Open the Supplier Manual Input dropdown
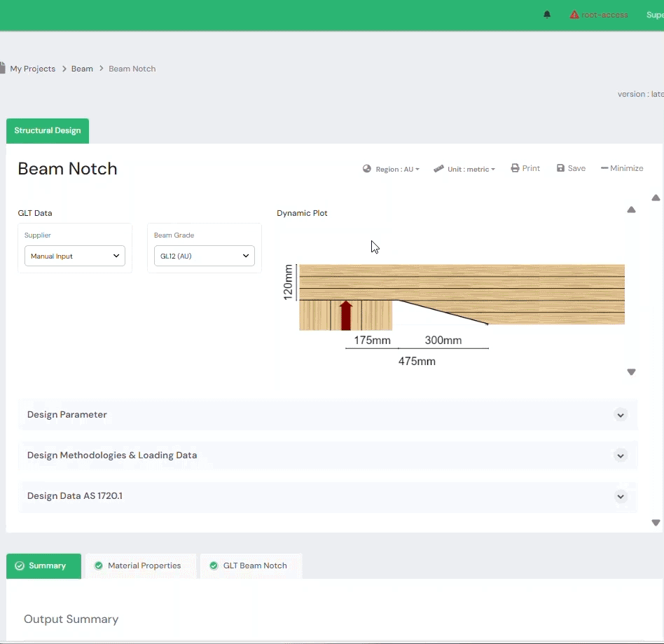This screenshot has height=644, width=664. coord(75,256)
